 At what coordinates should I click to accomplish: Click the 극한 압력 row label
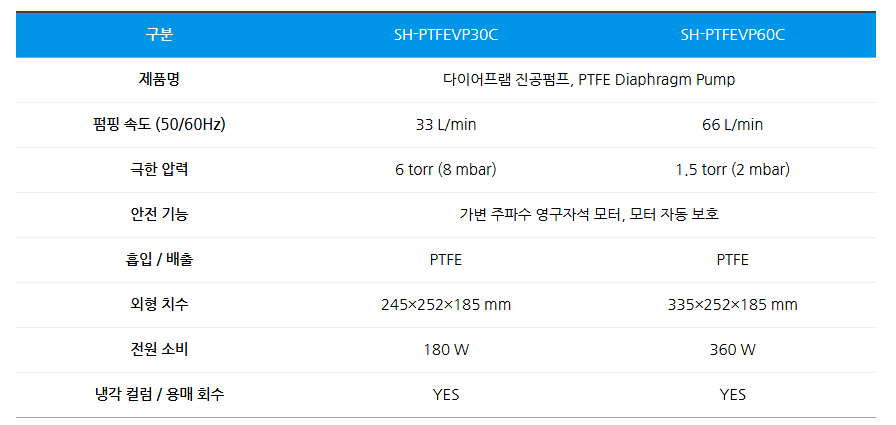[x=159, y=170]
